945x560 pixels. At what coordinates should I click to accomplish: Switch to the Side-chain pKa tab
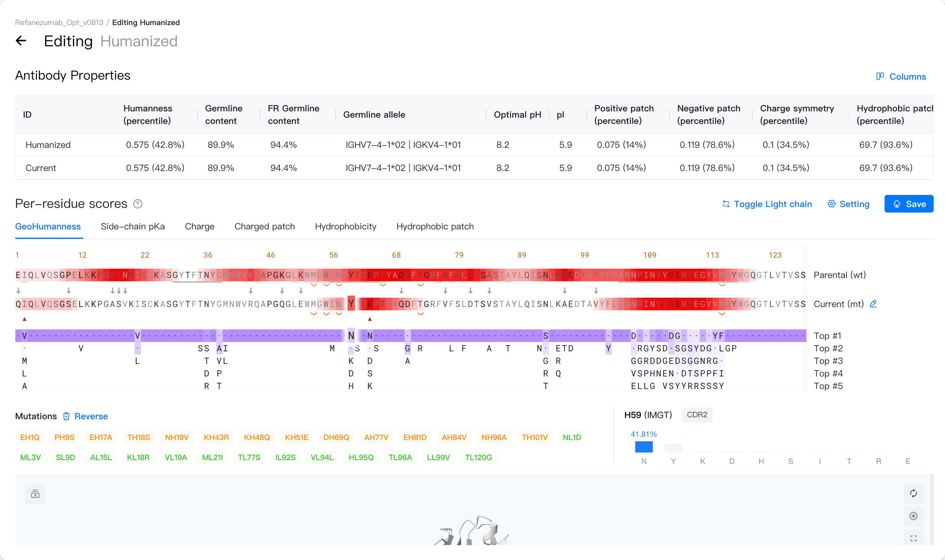point(133,227)
